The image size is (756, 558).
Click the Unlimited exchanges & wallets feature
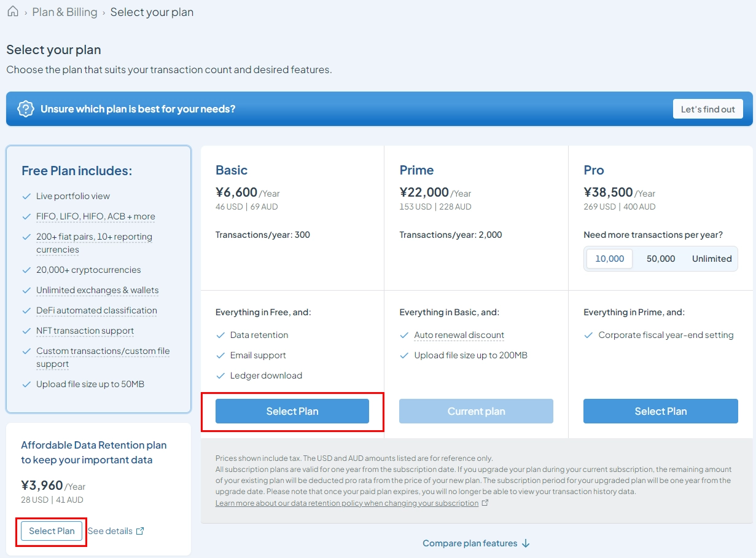(x=97, y=290)
